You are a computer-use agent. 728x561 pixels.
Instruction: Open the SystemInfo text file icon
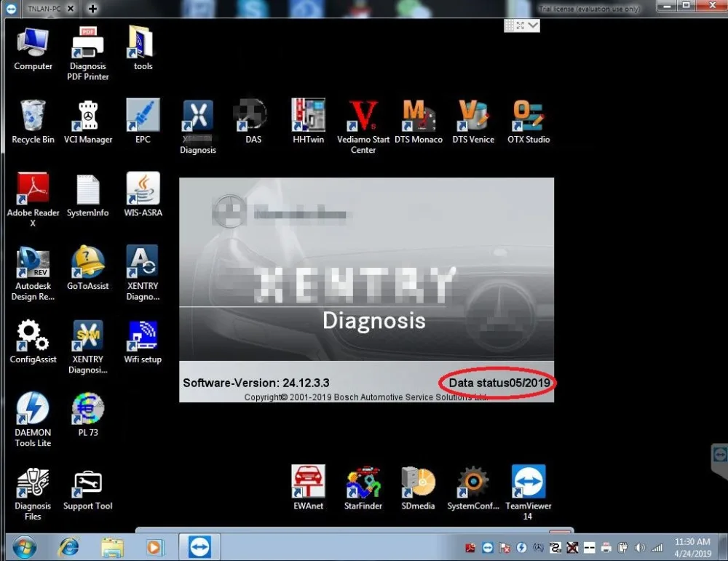88,195
